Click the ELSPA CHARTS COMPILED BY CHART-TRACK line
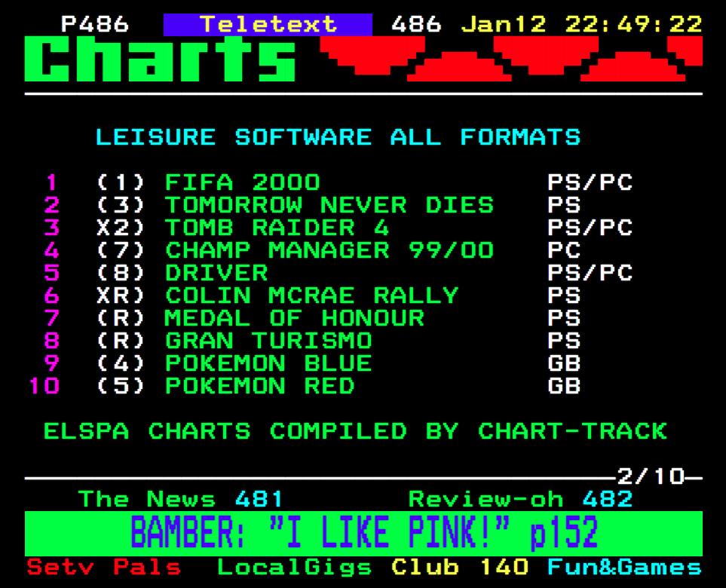The height and width of the screenshot is (588, 726). coord(355,431)
